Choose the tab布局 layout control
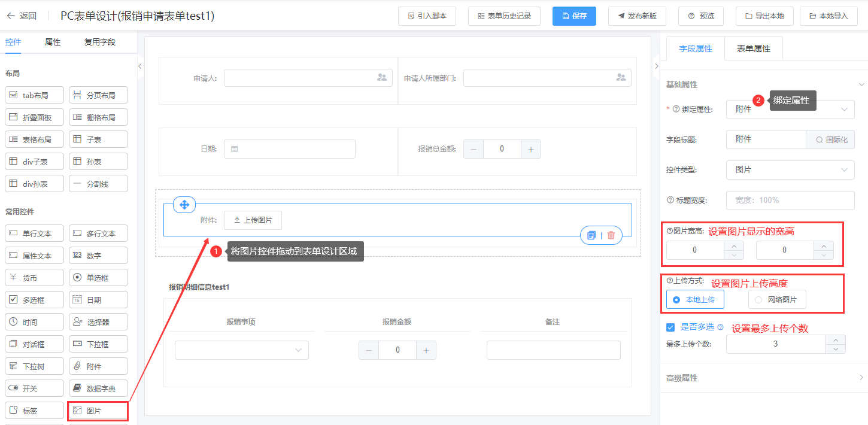Viewport: 868px width, 425px height. (34, 95)
